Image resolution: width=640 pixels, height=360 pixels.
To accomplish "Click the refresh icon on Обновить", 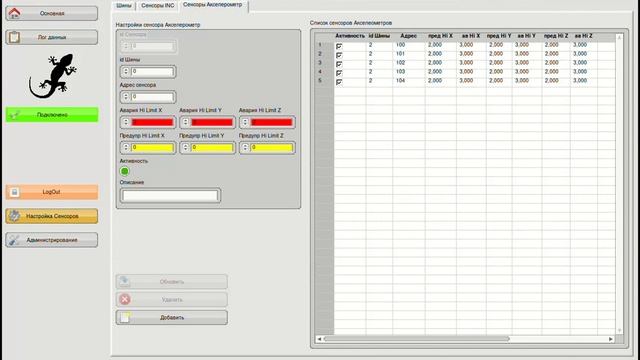I will 125,281.
